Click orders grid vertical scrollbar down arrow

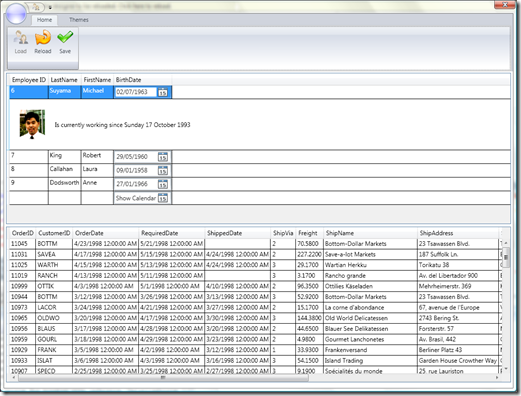click(x=506, y=369)
